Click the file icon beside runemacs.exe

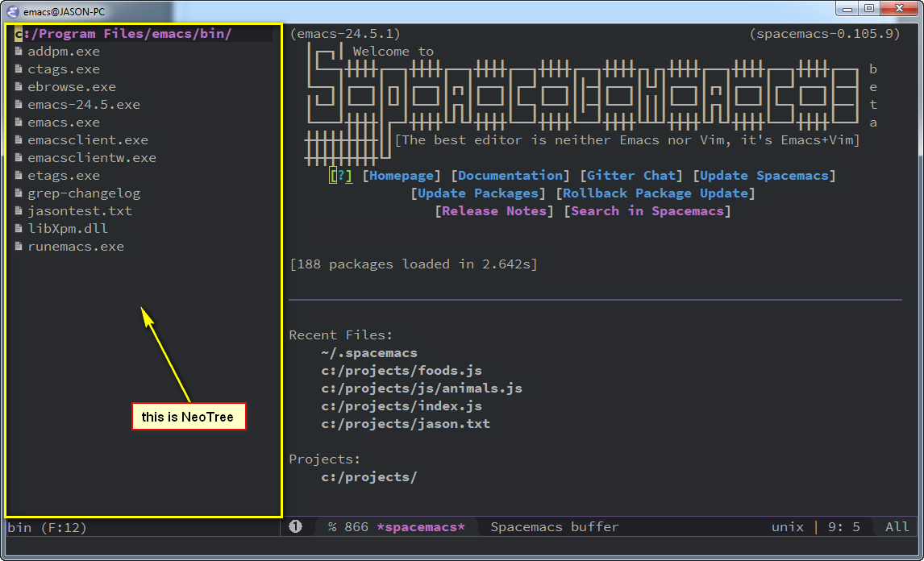pyautogui.click(x=19, y=246)
